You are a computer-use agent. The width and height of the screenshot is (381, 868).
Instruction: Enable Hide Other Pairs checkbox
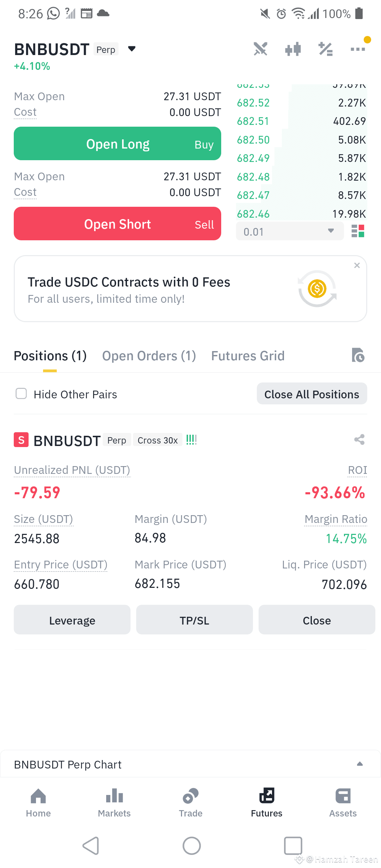click(21, 393)
